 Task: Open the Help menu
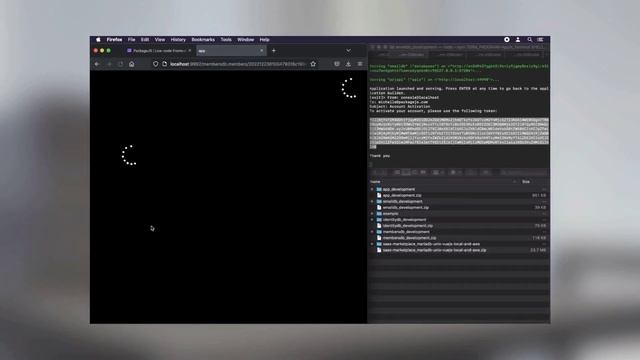(264, 40)
